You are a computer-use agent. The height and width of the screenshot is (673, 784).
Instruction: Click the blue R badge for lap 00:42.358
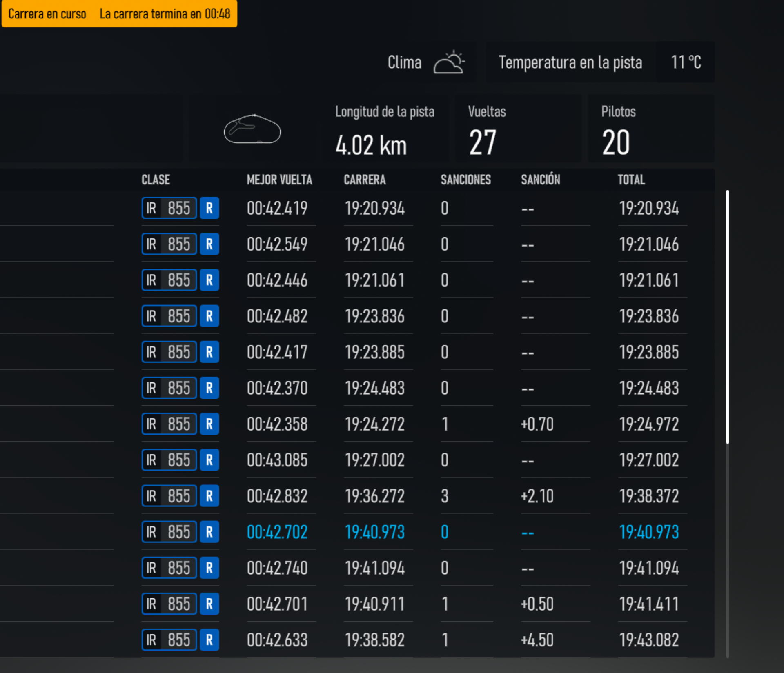[209, 424]
